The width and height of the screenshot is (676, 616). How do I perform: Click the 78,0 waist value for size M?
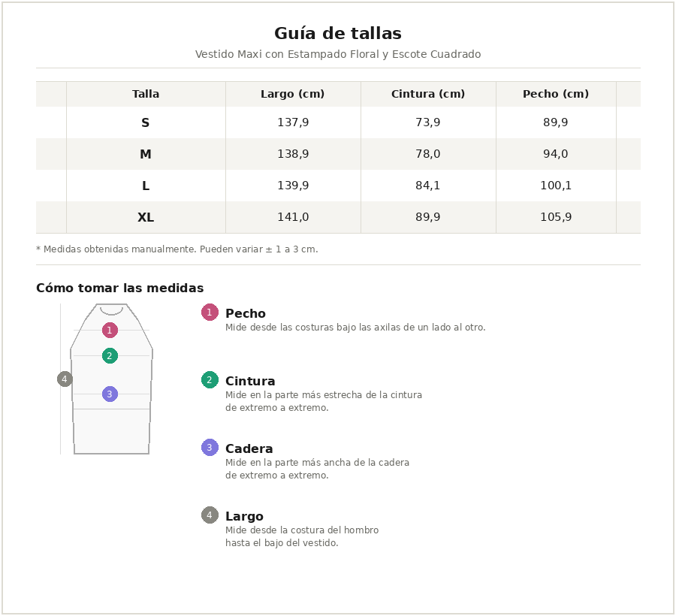428,154
